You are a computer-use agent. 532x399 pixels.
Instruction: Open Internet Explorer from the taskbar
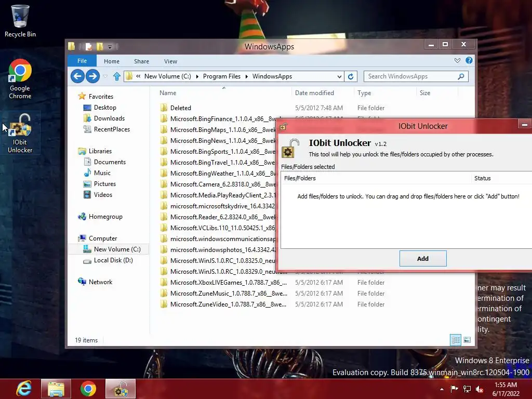[x=24, y=389]
